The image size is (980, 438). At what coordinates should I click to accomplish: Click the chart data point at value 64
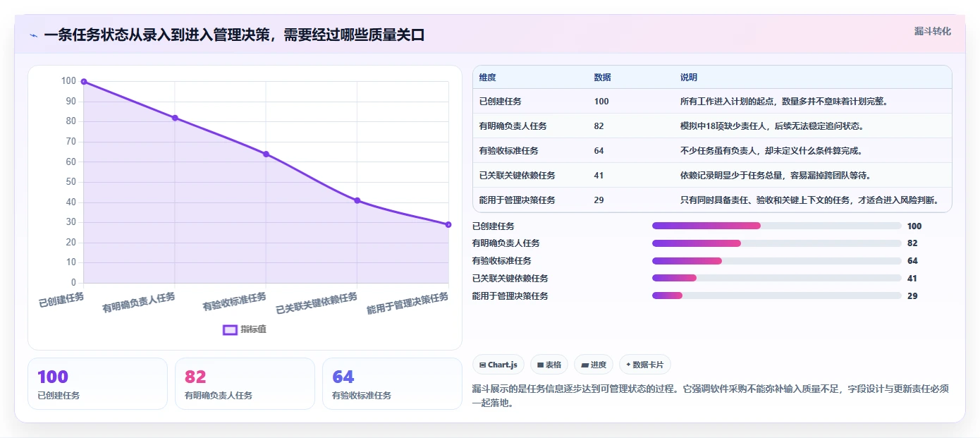point(266,154)
